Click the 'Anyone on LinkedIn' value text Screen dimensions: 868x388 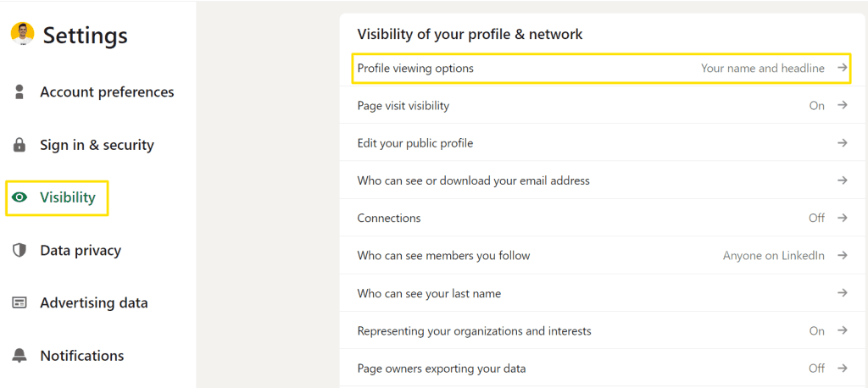(773, 256)
